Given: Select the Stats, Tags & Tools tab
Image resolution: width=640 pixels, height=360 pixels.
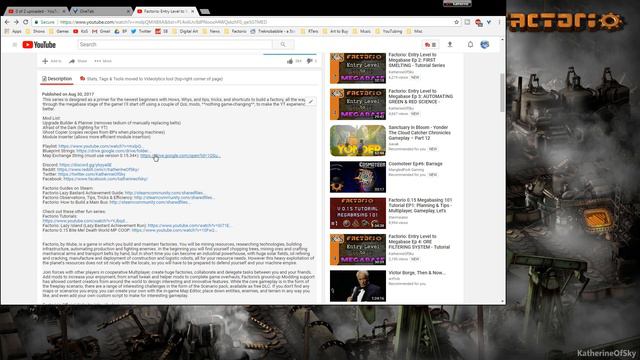Looking at the screenshot, I should pos(151,79).
